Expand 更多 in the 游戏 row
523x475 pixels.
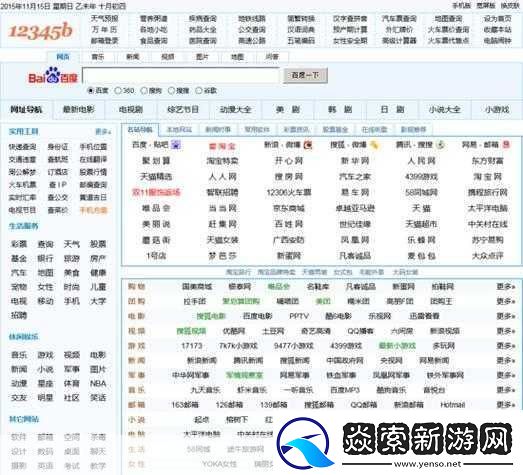pyautogui.click(x=506, y=346)
